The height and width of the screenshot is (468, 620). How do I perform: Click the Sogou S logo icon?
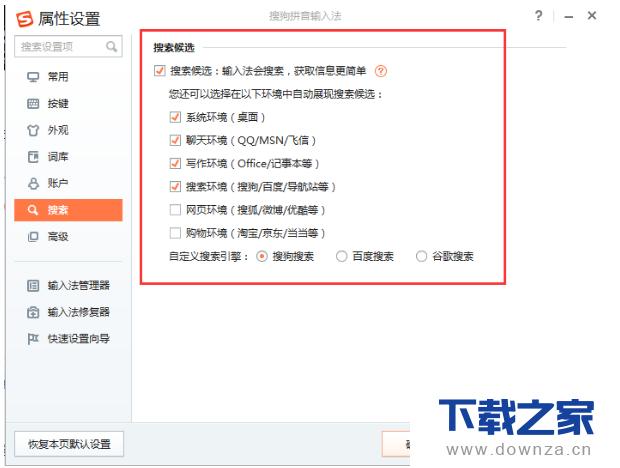coord(25,19)
